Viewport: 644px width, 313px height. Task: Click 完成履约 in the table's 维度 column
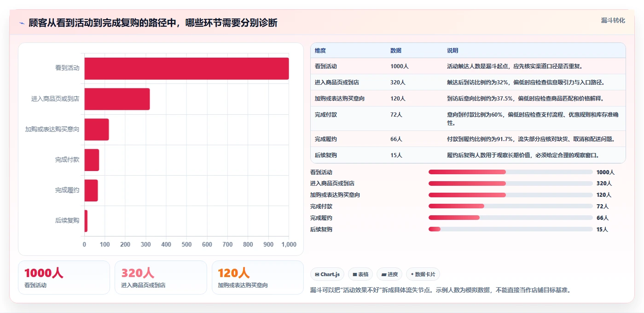326,139
